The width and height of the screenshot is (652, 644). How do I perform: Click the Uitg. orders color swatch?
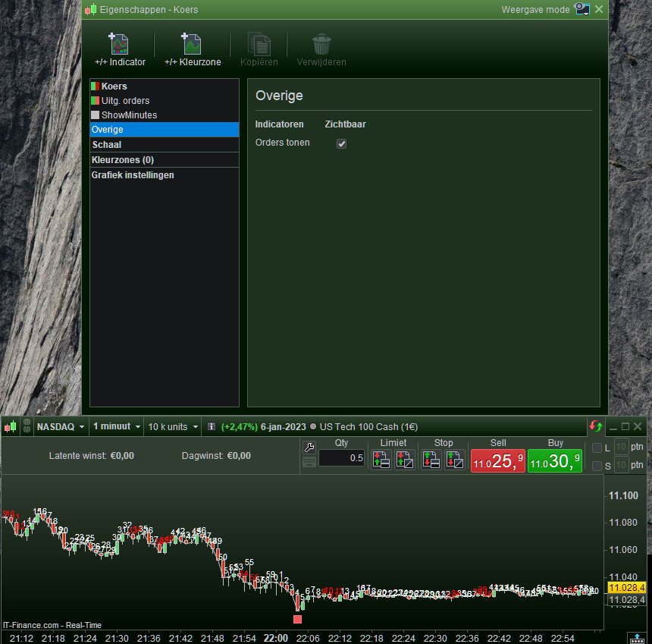click(96, 101)
